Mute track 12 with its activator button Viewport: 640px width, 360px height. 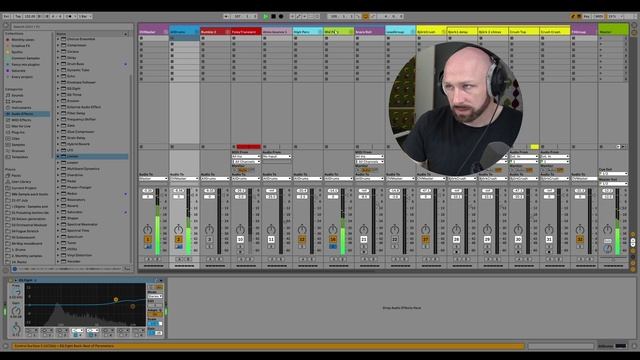(302, 240)
